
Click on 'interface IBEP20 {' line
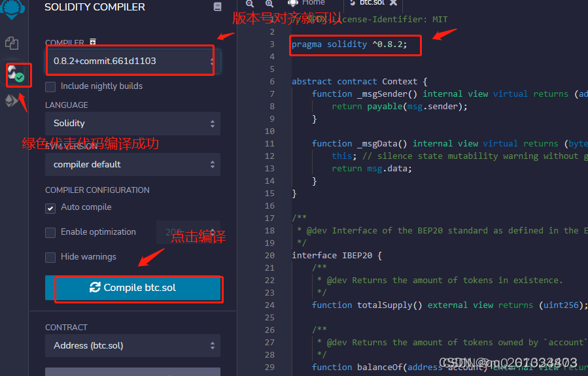(337, 255)
